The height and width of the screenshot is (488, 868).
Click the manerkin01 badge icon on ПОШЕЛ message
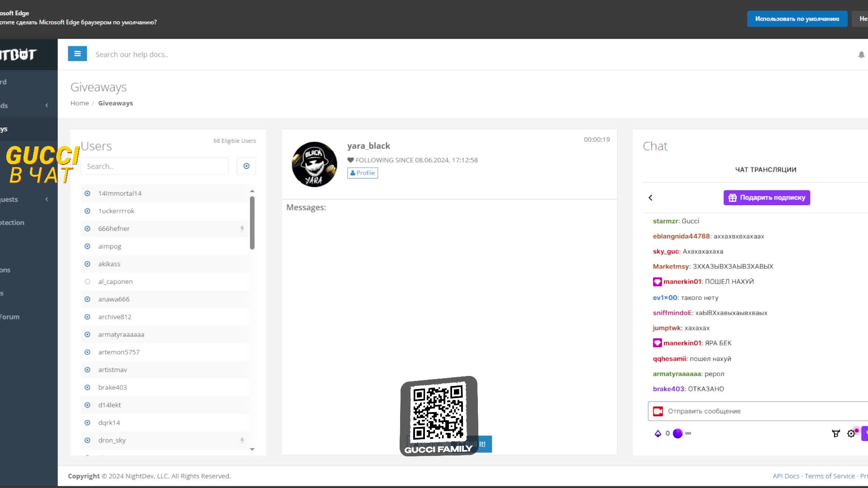point(657,282)
